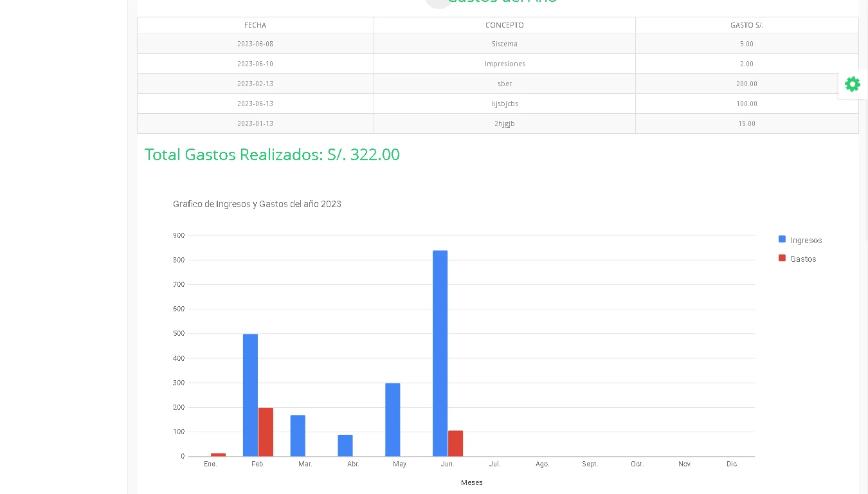The image size is (868, 494).
Task: Click the blue June income bar
Action: click(x=440, y=354)
